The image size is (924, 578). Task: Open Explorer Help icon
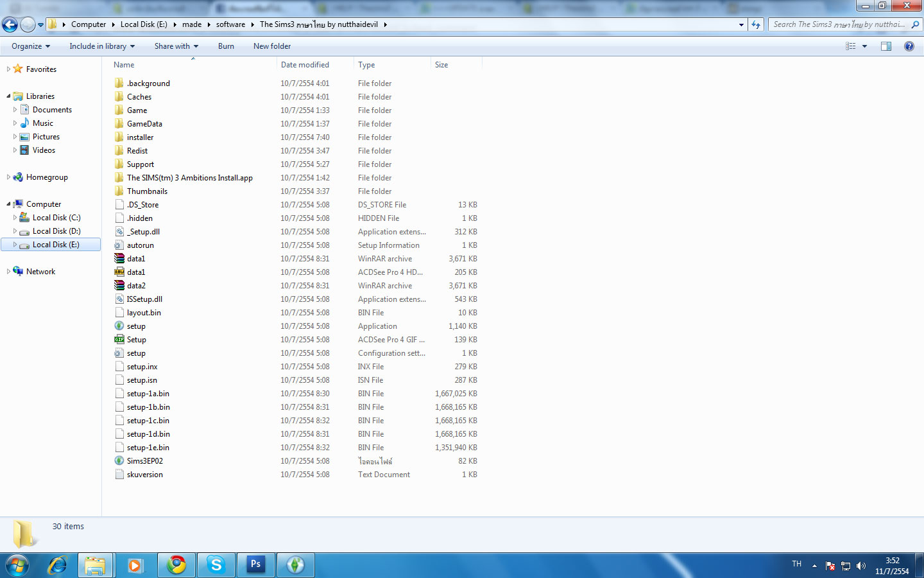coord(909,46)
